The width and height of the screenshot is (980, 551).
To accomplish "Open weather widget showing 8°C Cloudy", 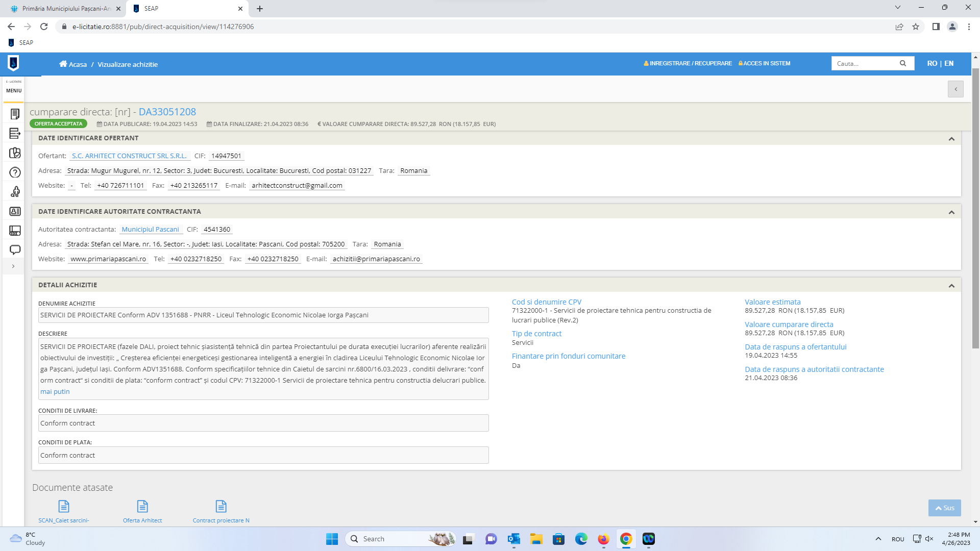I will point(28,539).
